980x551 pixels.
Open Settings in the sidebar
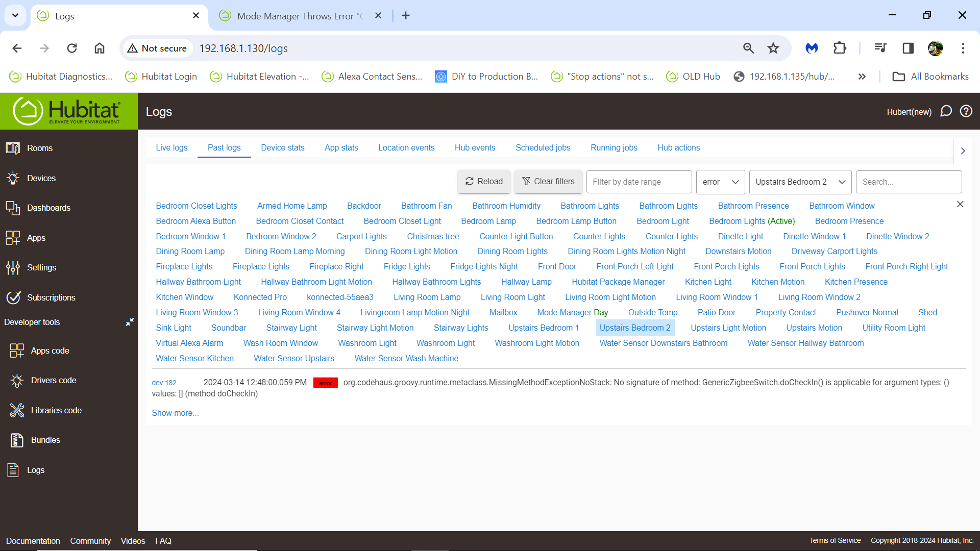tap(31, 267)
